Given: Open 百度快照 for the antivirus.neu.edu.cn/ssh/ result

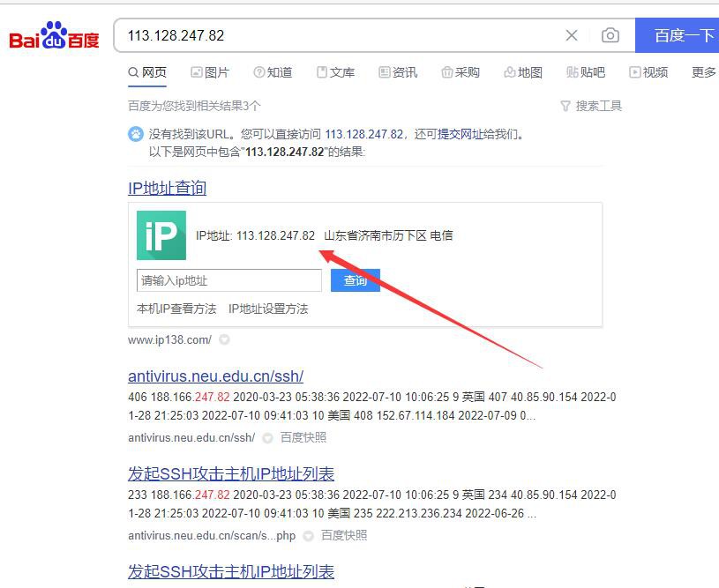Looking at the screenshot, I should click(303, 437).
